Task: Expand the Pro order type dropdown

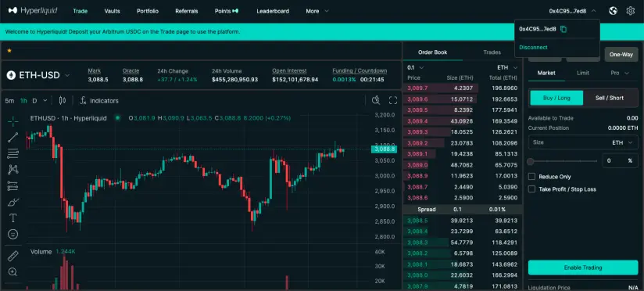Action: tap(619, 74)
